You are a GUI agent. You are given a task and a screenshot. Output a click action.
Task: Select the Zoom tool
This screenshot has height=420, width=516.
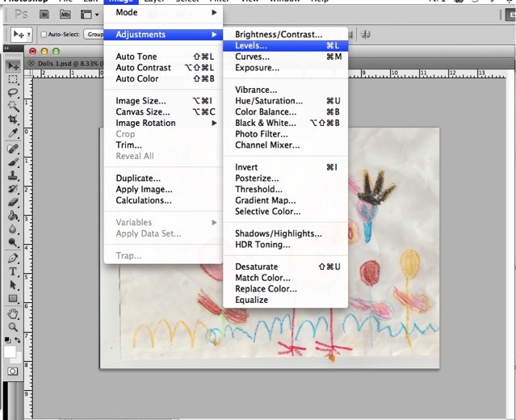(13, 327)
